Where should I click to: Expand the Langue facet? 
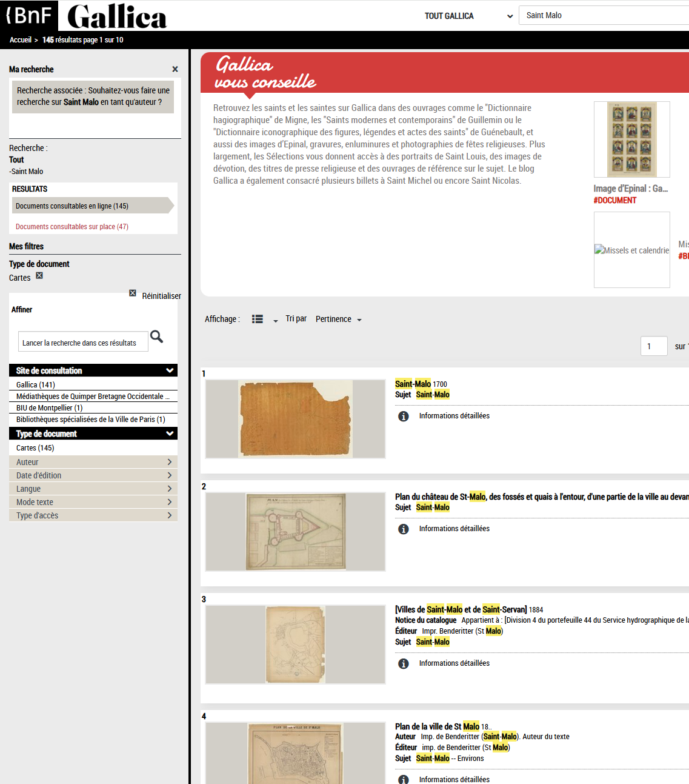93,489
